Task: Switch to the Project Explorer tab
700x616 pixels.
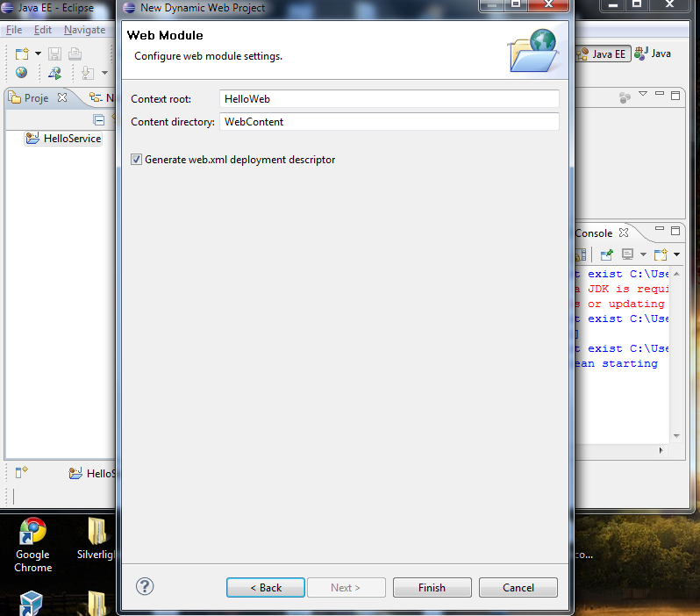Action: coord(30,97)
